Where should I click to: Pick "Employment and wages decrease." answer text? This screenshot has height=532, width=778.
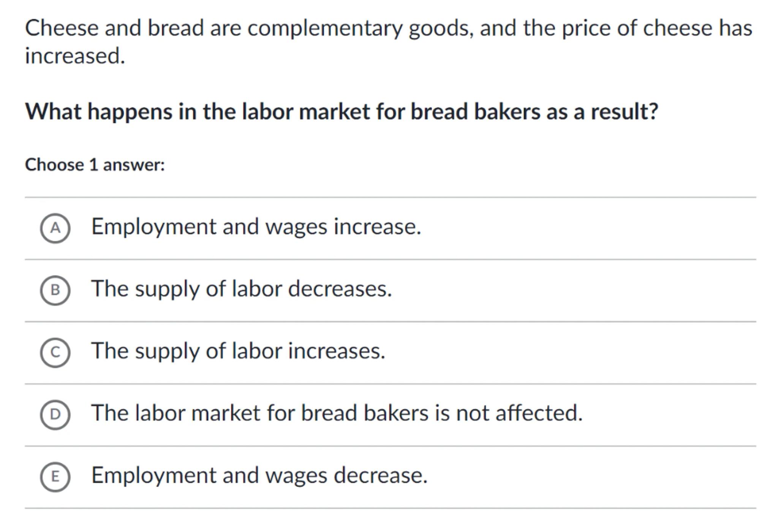(259, 475)
